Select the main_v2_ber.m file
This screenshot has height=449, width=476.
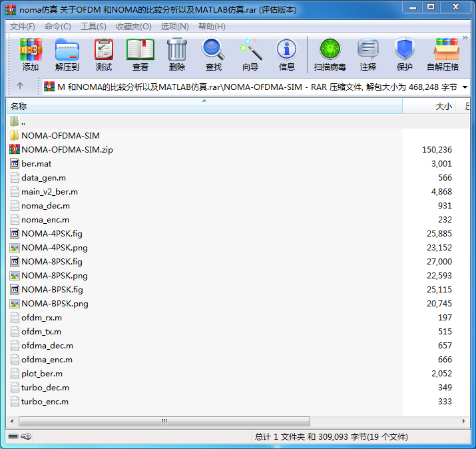coord(49,192)
